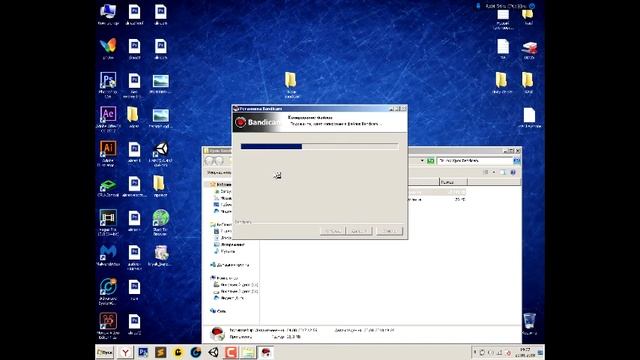The height and width of the screenshot is (360, 640).
Task: Switch to Photoshop on the taskbar
Action: point(143,352)
